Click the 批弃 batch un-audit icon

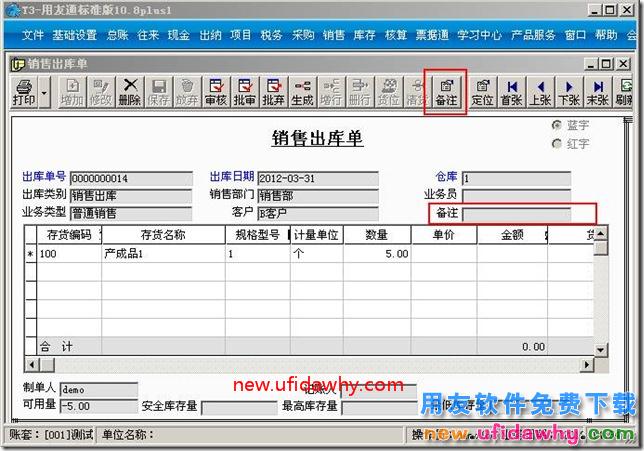274,92
